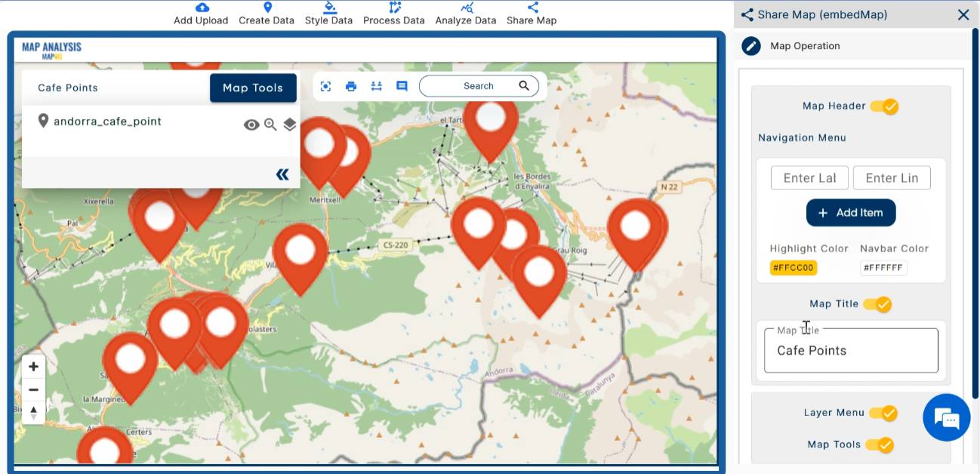Open the Process Data menu

pyautogui.click(x=394, y=14)
